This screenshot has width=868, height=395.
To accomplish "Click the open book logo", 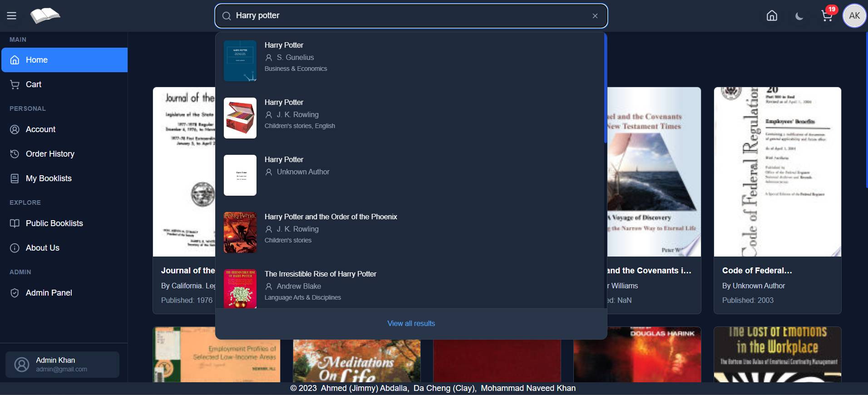I will coord(45,16).
